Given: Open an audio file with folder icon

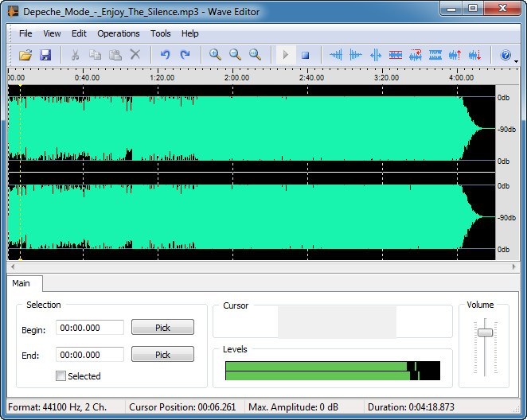Looking at the screenshot, I should (25, 55).
